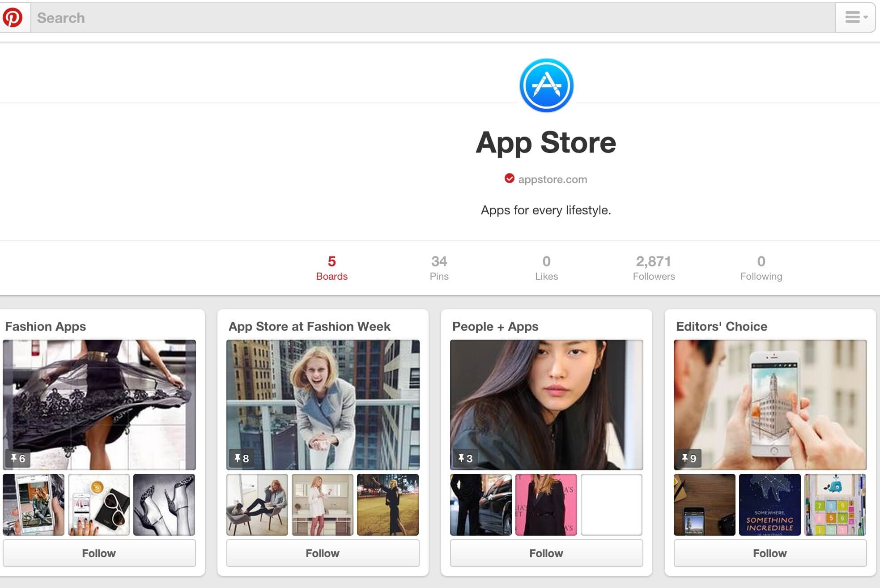Follow the App Store at Fashion Week board
Screen dimensions: 880x588
coord(323,553)
